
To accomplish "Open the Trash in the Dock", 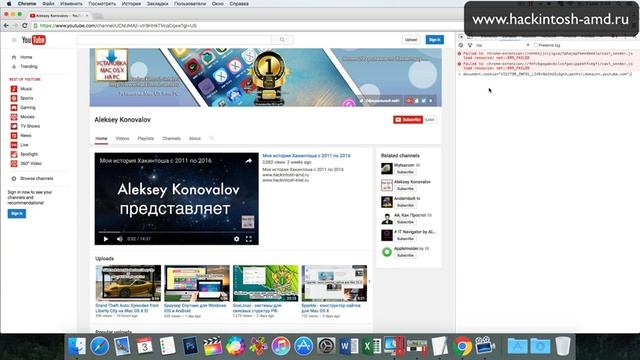I will click(x=563, y=346).
